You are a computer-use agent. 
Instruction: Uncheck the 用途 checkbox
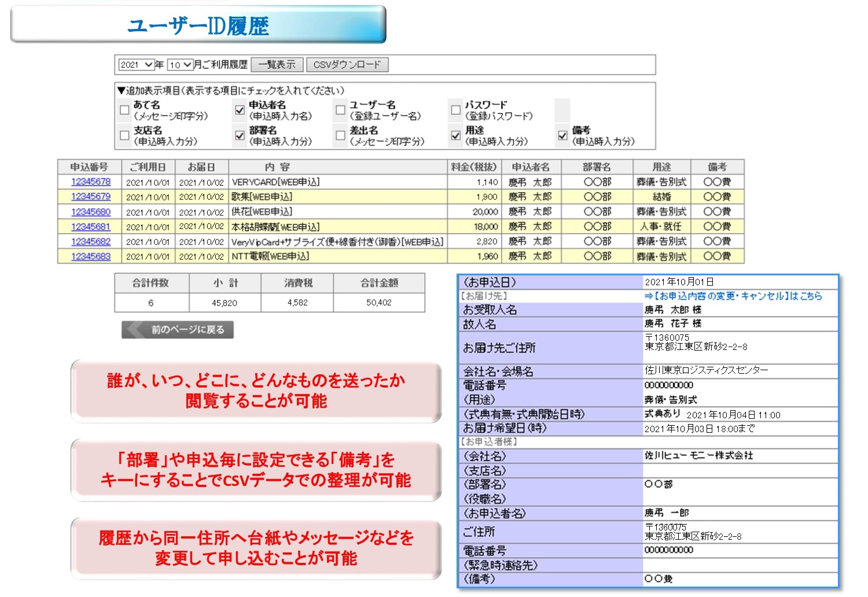pos(456,135)
